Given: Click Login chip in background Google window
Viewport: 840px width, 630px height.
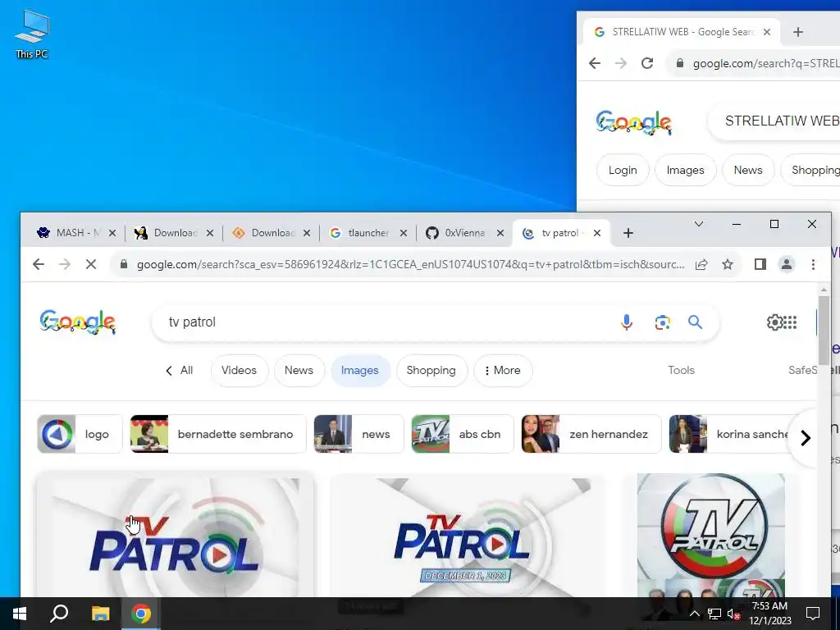Looking at the screenshot, I should (623, 170).
